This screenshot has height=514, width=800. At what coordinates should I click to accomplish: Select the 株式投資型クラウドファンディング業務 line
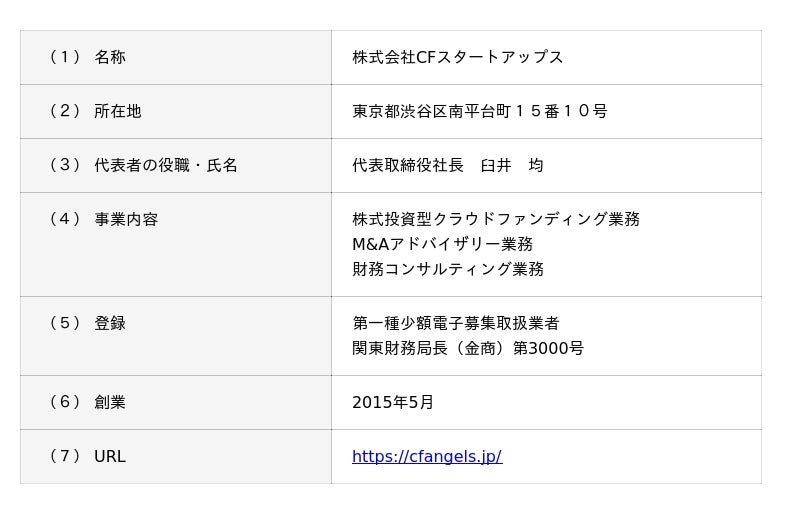point(495,219)
